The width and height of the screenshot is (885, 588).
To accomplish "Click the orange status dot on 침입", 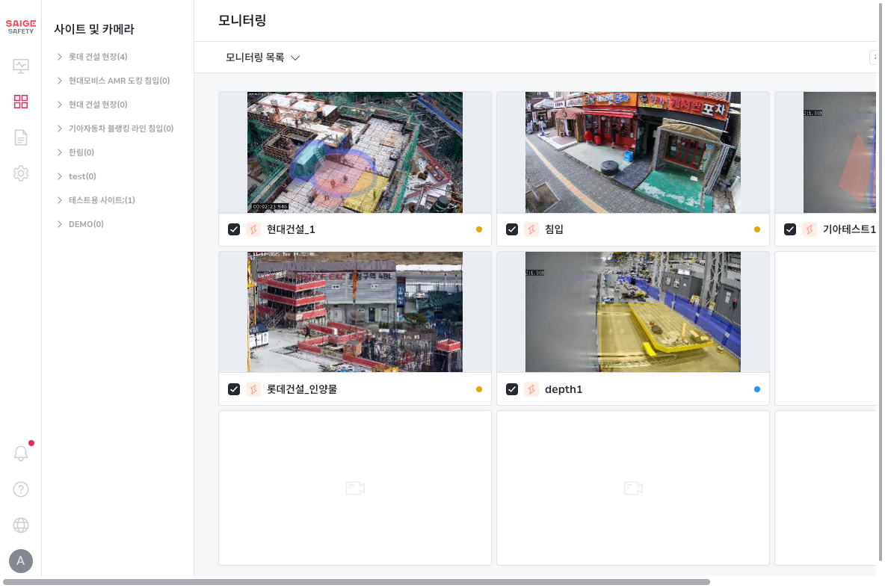I will (x=757, y=229).
